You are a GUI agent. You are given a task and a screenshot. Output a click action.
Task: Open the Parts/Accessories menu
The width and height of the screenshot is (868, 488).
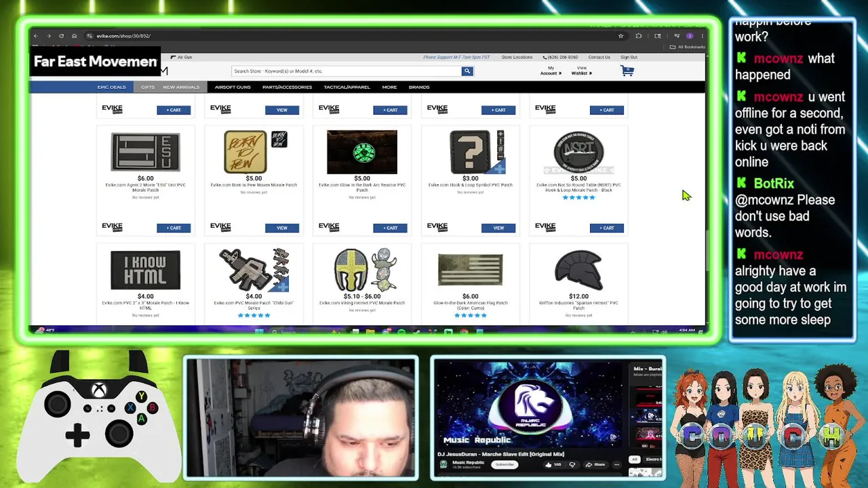pyautogui.click(x=287, y=87)
